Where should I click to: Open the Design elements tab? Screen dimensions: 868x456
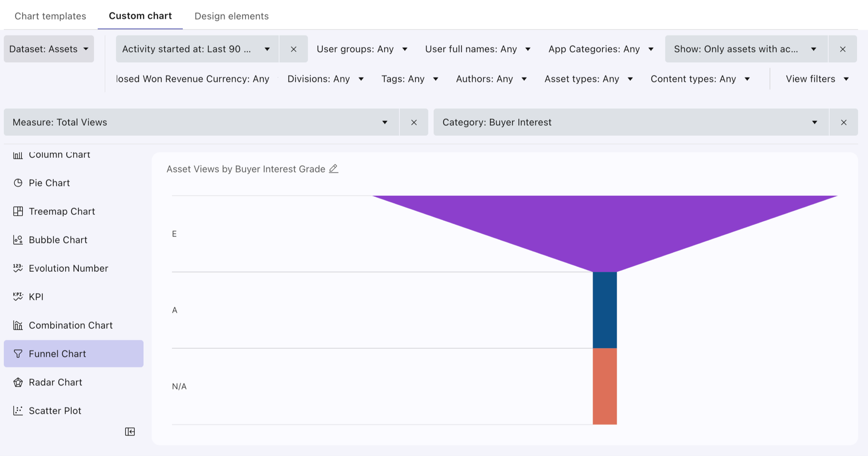[232, 16]
